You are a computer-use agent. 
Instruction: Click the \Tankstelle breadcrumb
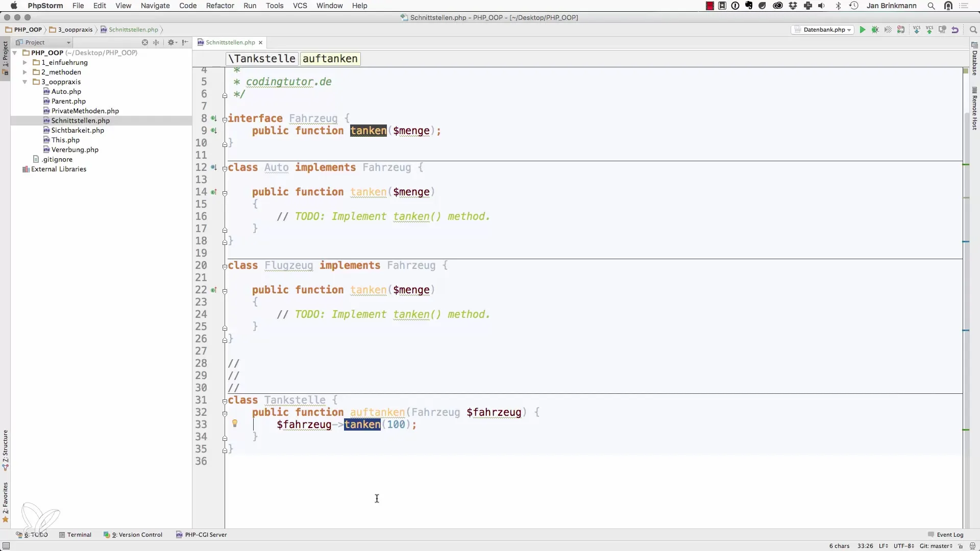point(262,59)
